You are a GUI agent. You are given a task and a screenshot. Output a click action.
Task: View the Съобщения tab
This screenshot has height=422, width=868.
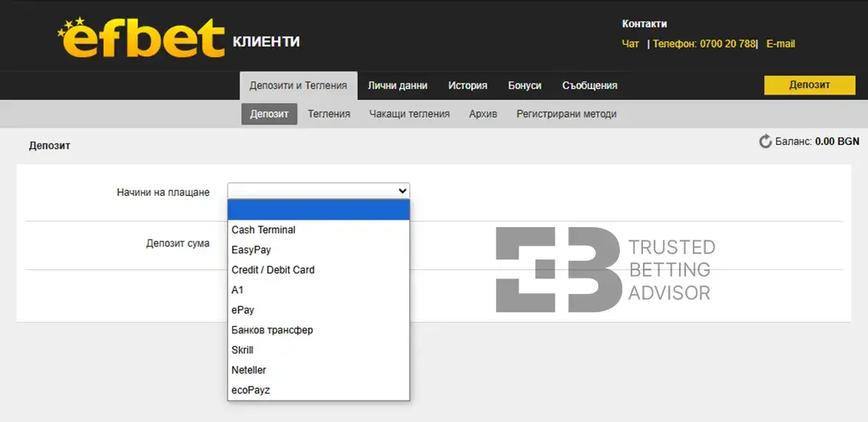click(x=590, y=86)
